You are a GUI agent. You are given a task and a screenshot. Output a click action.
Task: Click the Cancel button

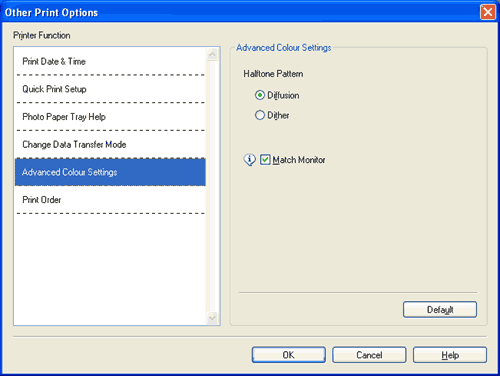[x=369, y=355]
